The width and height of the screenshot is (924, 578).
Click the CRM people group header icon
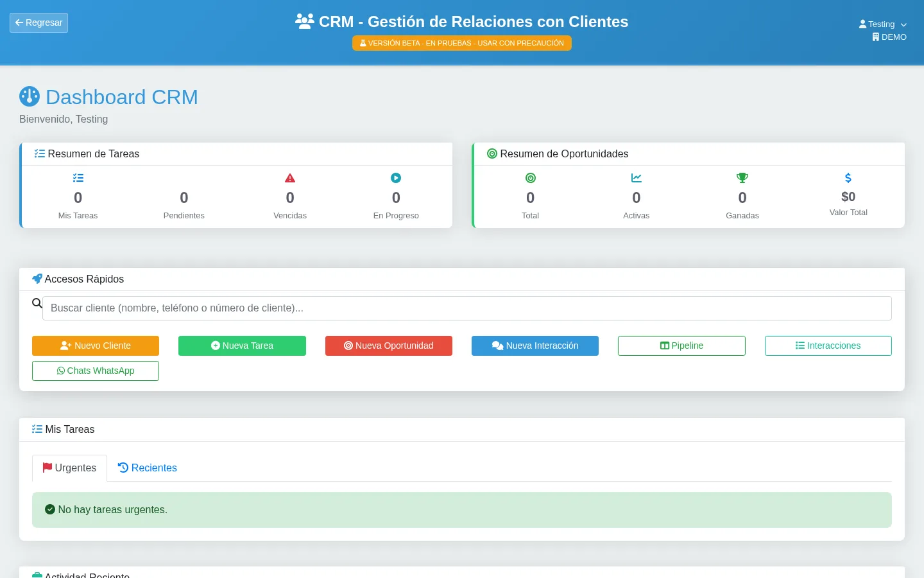click(x=305, y=21)
